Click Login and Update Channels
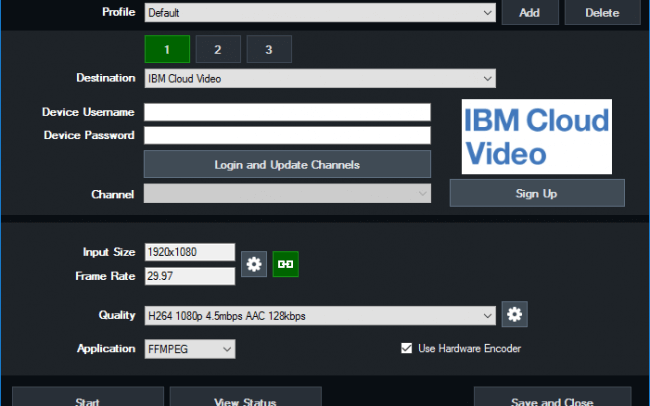The image size is (650, 406). click(x=287, y=164)
